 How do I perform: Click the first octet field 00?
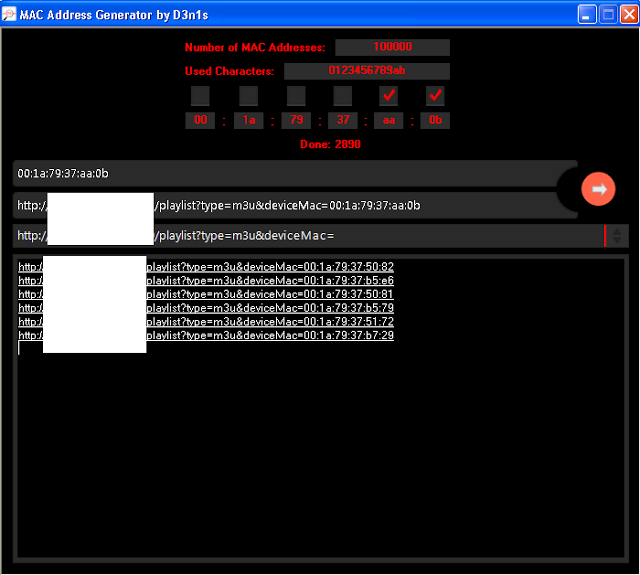(200, 120)
